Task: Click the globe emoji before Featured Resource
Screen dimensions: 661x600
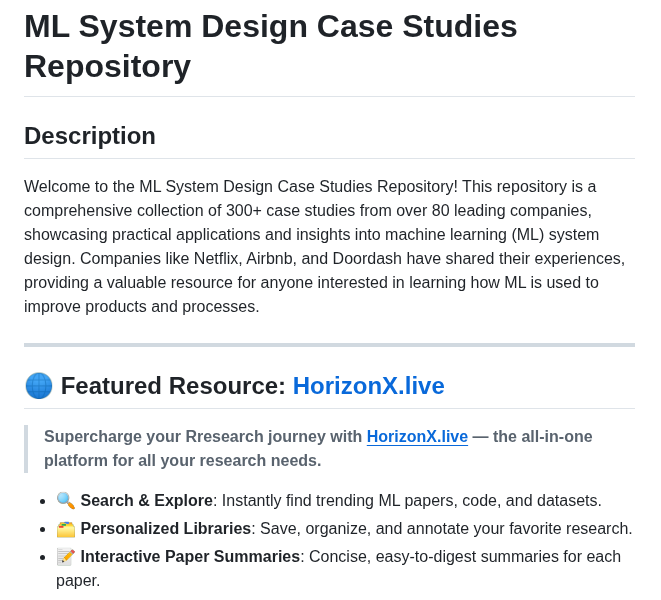Action: click(39, 386)
